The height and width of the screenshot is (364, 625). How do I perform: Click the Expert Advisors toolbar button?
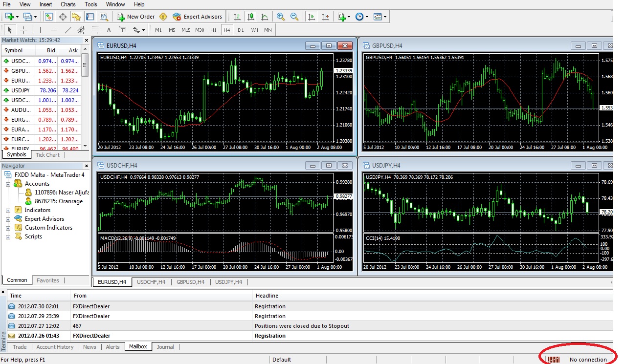pyautogui.click(x=198, y=17)
